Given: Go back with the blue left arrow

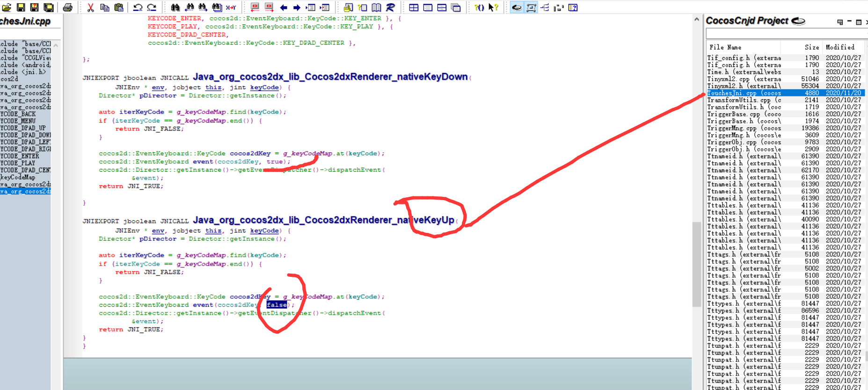Looking at the screenshot, I should click(x=283, y=7).
